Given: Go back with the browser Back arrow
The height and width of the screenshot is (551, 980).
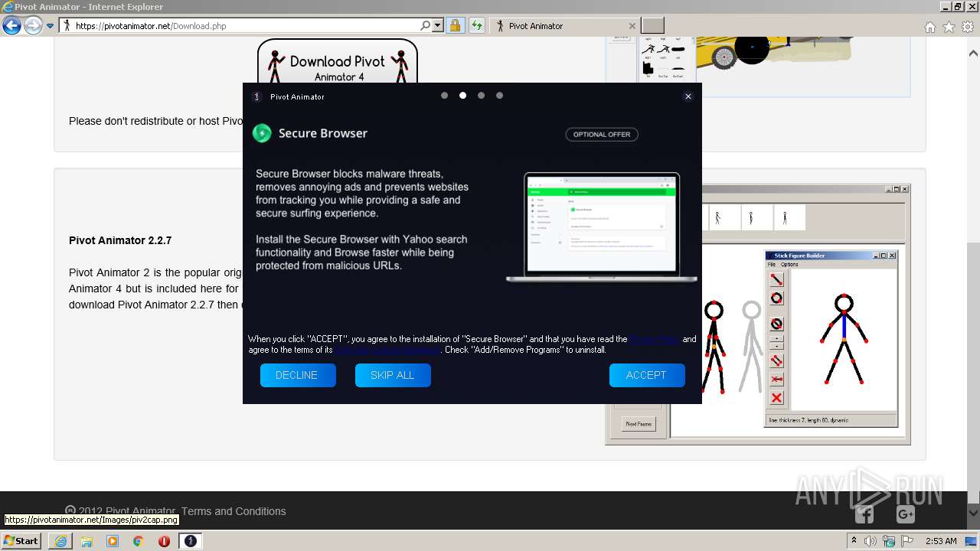Looking at the screenshot, I should pos(11,26).
